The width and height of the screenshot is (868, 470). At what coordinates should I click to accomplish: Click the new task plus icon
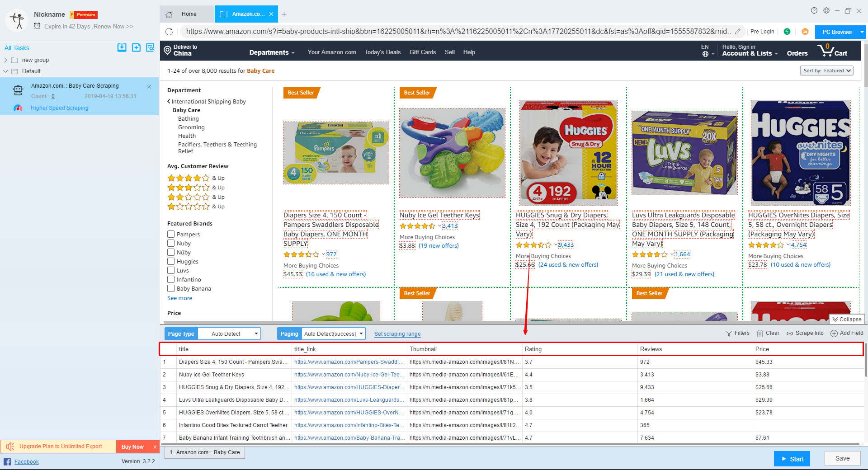pos(136,47)
